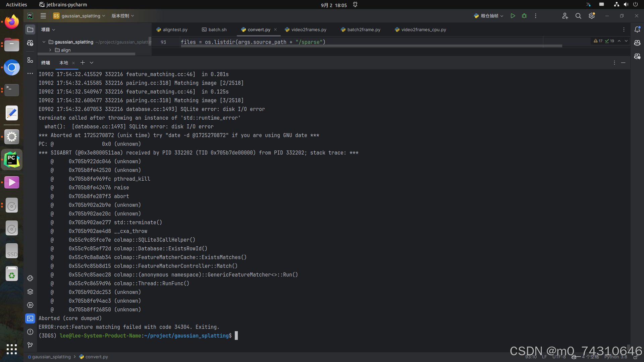
Task: Close the 本地 terminal session tab
Action: pos(73,63)
